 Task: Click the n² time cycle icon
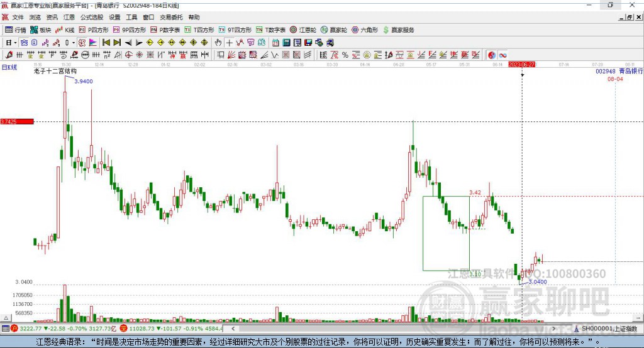[107, 55]
